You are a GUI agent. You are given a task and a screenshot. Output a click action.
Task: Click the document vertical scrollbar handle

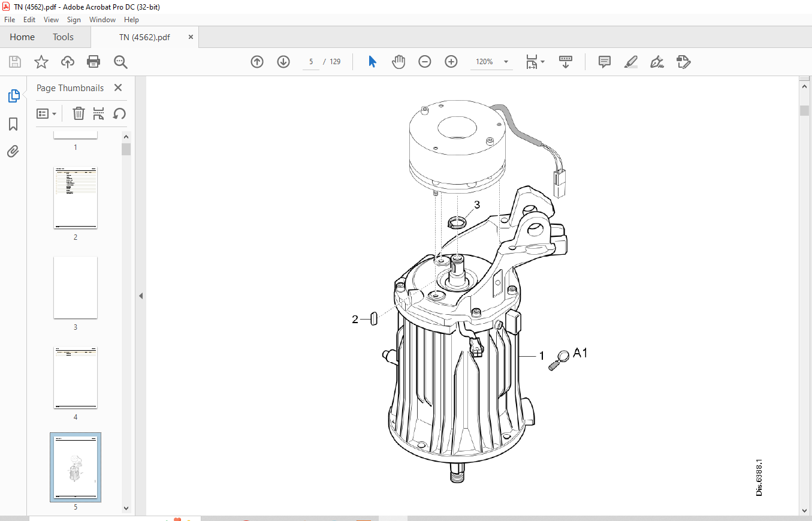pos(804,110)
